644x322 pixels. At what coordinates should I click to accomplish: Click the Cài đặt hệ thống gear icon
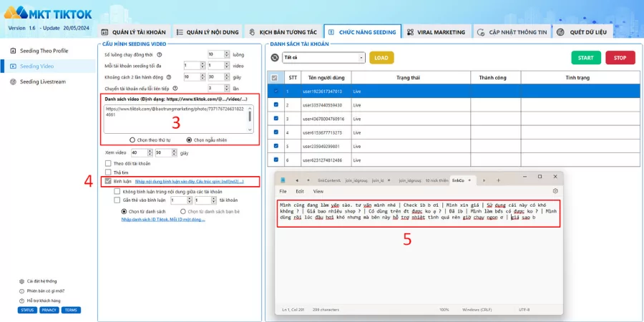[21, 281]
